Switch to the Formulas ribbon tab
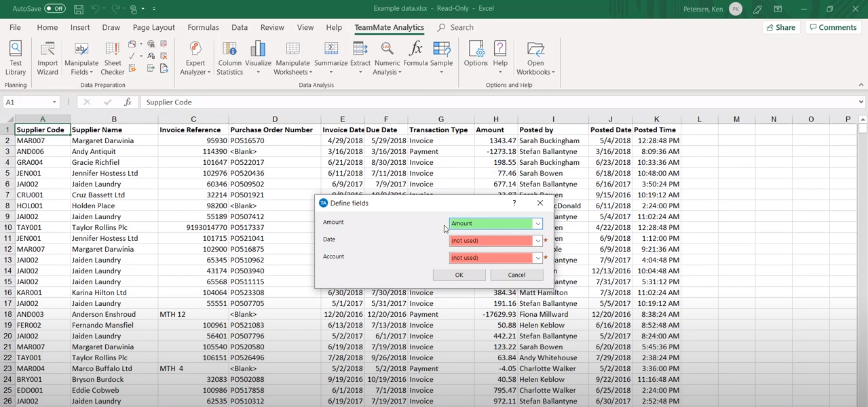 203,28
